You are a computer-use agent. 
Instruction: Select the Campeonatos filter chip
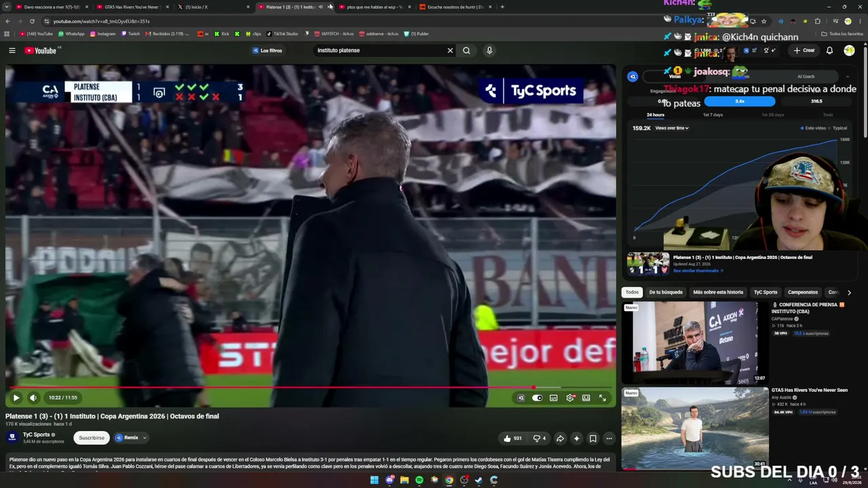coord(803,292)
